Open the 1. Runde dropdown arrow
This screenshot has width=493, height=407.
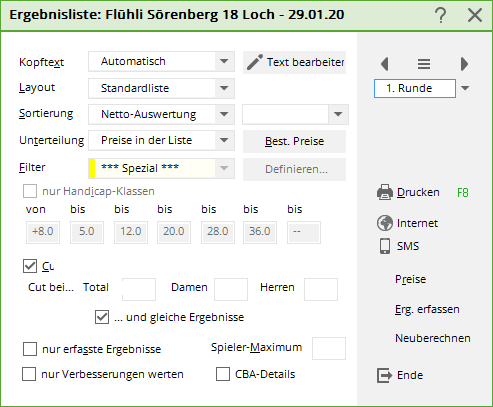point(465,88)
